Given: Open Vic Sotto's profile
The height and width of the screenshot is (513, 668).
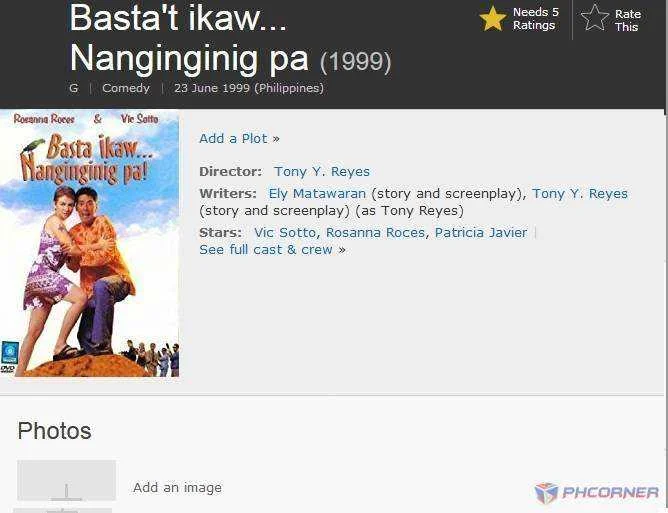Looking at the screenshot, I should (285, 233).
